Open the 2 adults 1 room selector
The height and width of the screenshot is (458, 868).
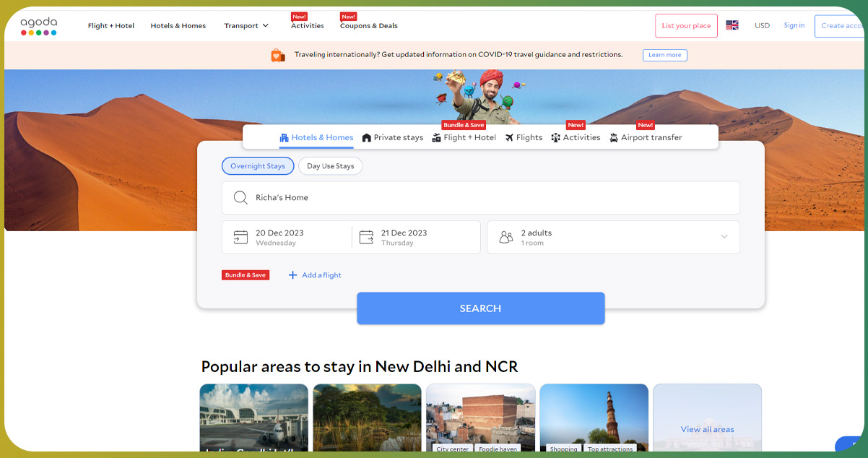613,237
